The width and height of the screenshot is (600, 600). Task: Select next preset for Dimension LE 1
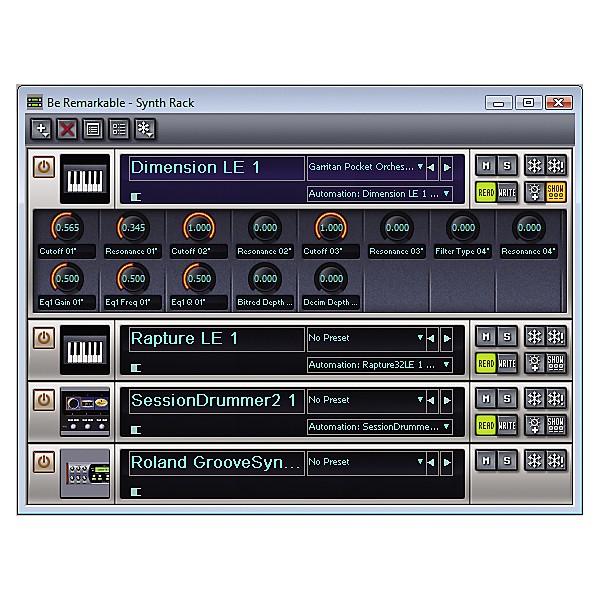(x=446, y=168)
